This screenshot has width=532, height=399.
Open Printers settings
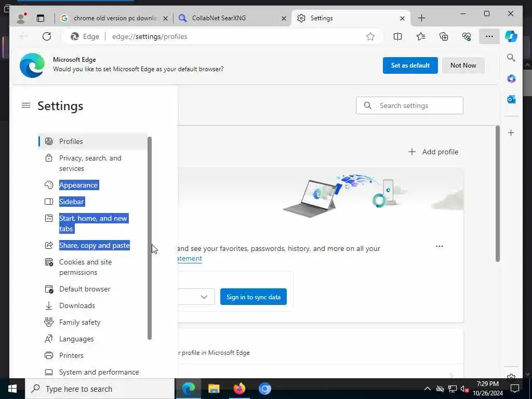point(92,355)
